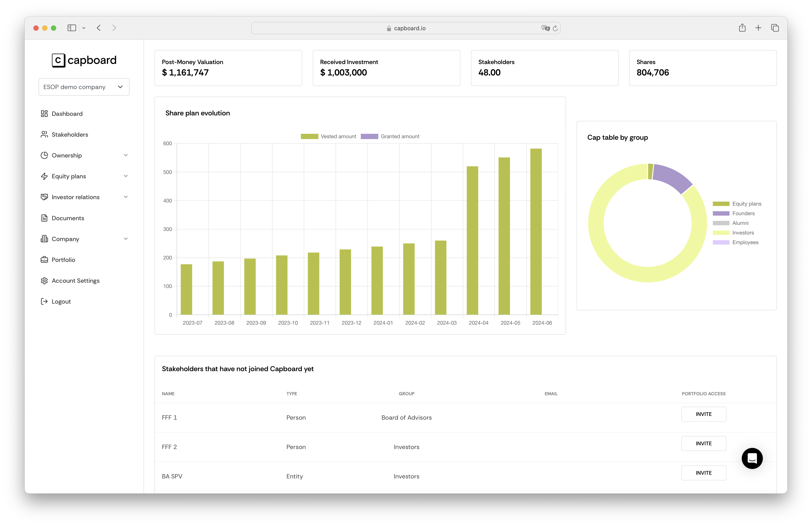The width and height of the screenshot is (812, 526).
Task: Open the Safari sidebar dropdown arrow
Action: point(84,28)
